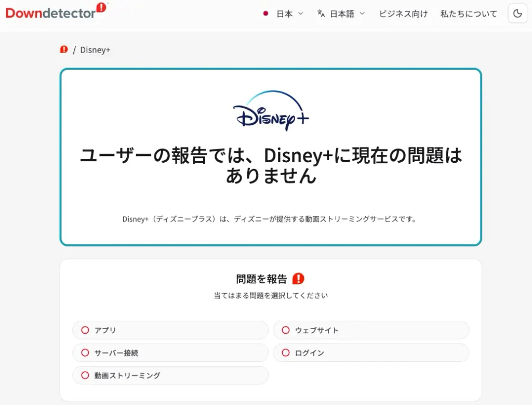Click the Disney+ status headline text
The width and height of the screenshot is (532, 405).
pos(271,165)
